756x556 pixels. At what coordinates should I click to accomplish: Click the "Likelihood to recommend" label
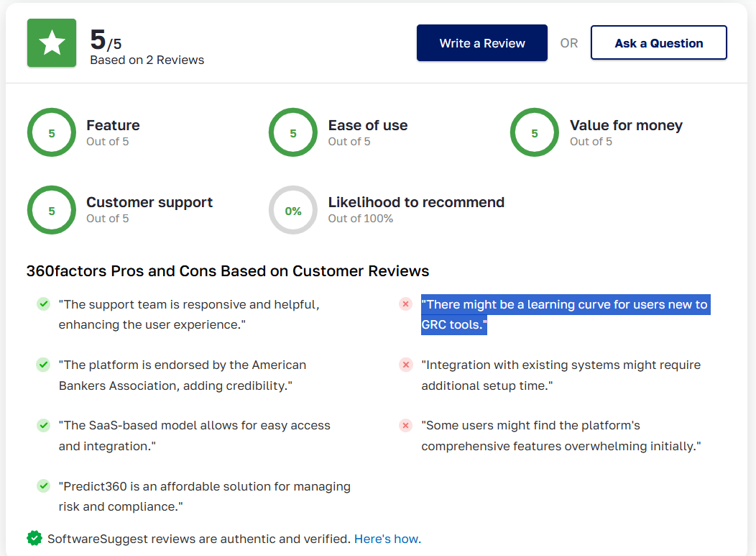(417, 202)
